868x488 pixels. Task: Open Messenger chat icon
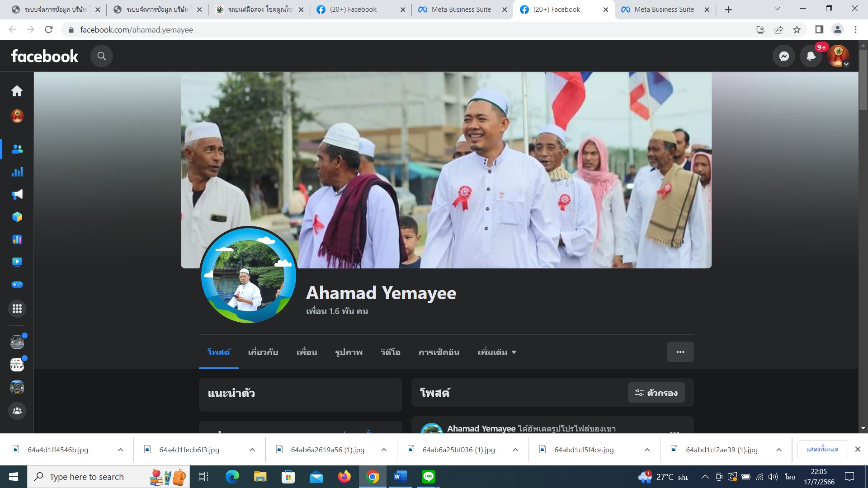point(784,56)
